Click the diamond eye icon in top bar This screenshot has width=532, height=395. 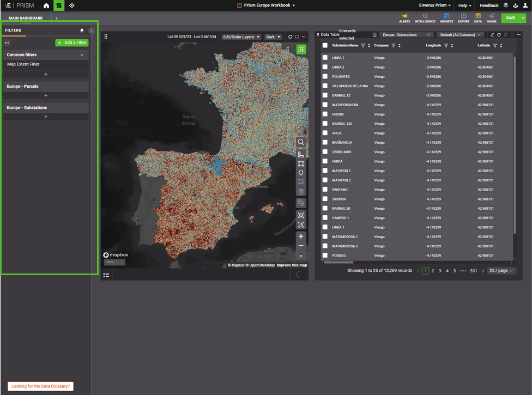pos(71,5)
